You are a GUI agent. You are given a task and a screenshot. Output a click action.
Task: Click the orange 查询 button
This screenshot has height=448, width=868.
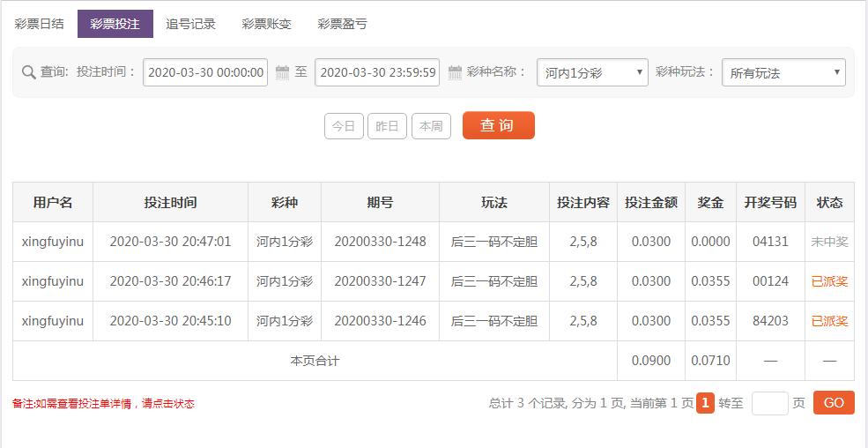(499, 126)
